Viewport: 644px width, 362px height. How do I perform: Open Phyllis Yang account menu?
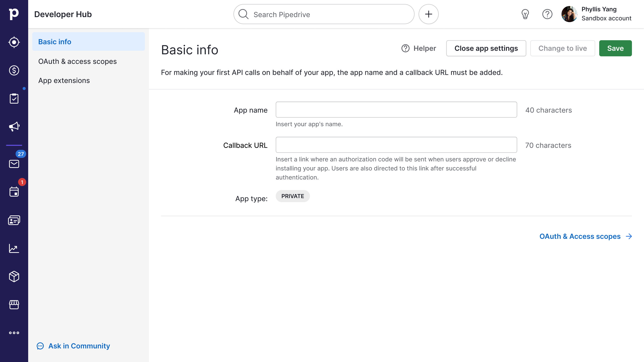(597, 14)
